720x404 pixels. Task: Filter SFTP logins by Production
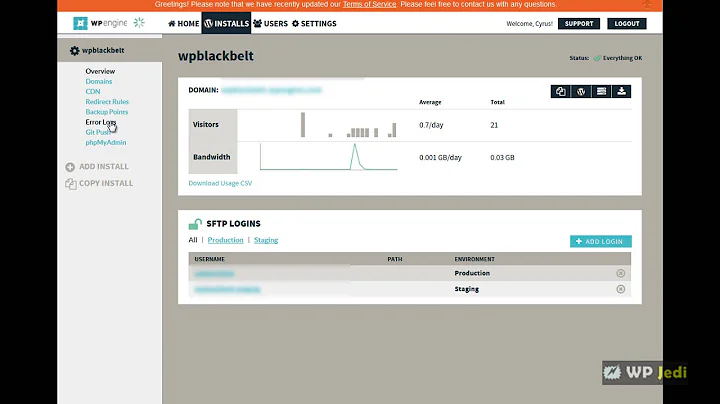tap(225, 240)
